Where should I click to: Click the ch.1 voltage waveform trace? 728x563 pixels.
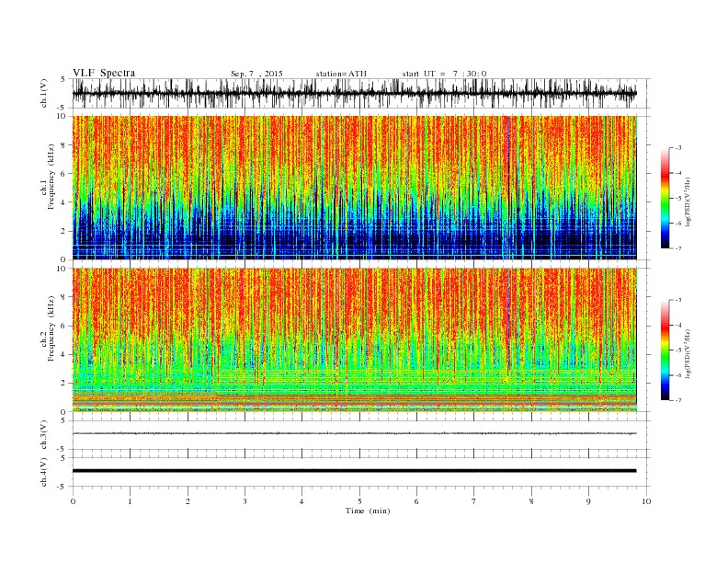[355, 93]
